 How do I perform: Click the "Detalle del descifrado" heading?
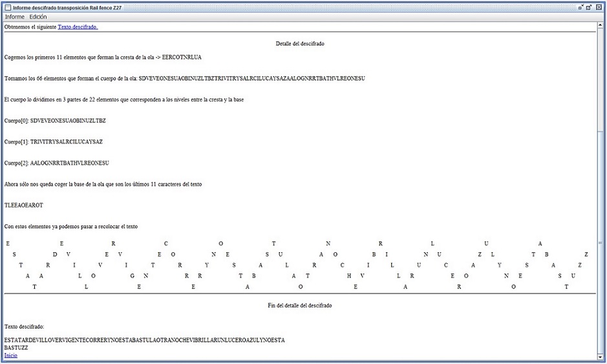[299, 43]
